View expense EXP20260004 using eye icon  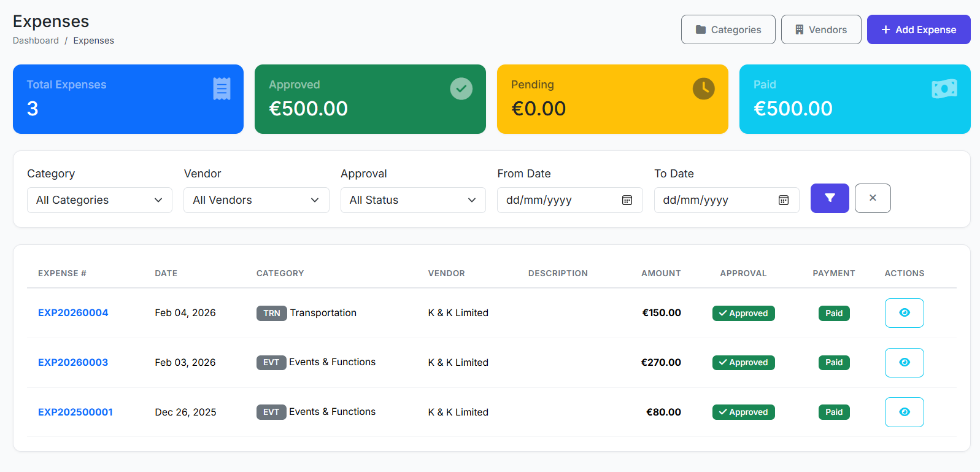coord(903,313)
